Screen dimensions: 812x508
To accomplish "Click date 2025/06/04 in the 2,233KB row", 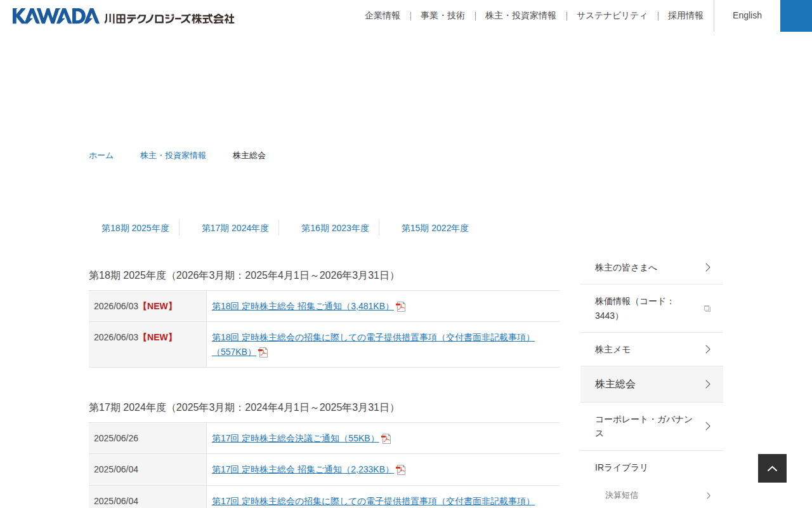I will tap(116, 469).
